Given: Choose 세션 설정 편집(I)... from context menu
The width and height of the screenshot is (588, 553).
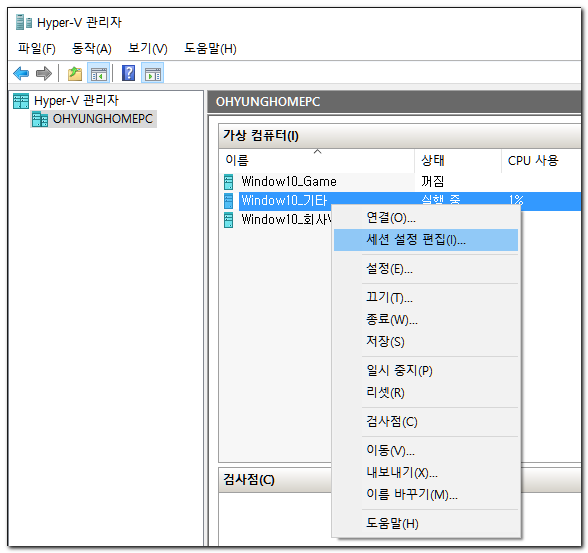Looking at the screenshot, I should (x=426, y=240).
